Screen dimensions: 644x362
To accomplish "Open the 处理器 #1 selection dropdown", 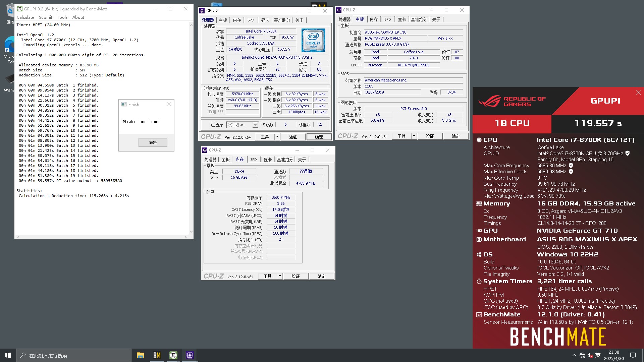I will pos(242,125).
